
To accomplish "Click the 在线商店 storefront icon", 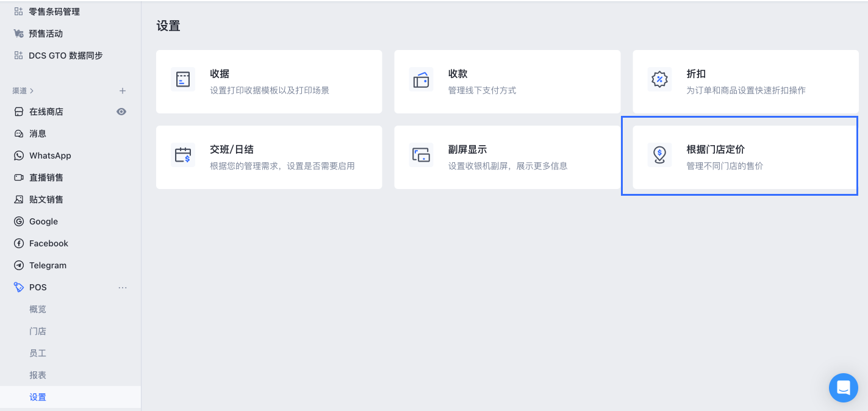I will coord(19,112).
